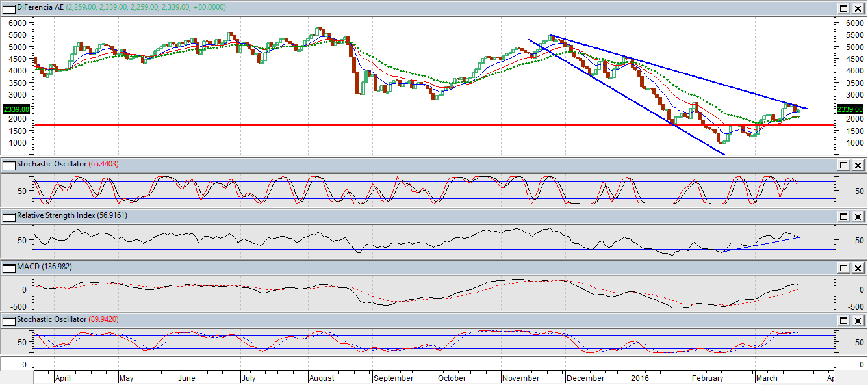The height and width of the screenshot is (385, 868).
Task: Click the September label on the date axis
Action: [394, 378]
